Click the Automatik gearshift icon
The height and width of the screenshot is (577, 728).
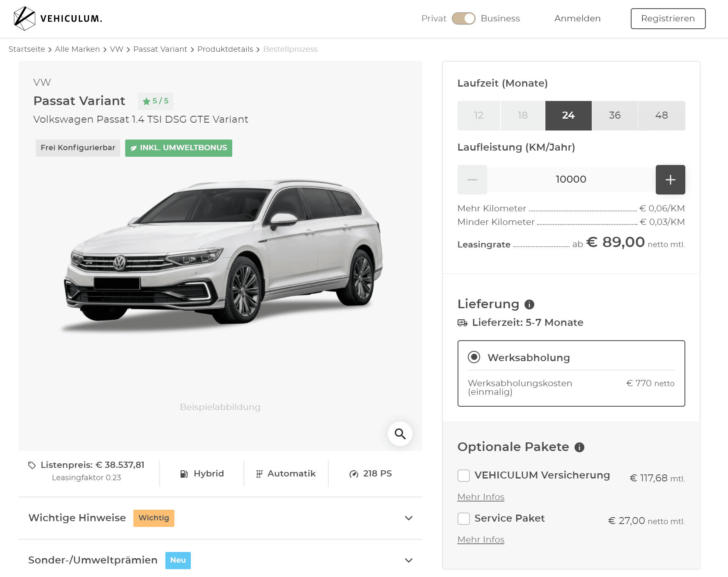pos(259,474)
